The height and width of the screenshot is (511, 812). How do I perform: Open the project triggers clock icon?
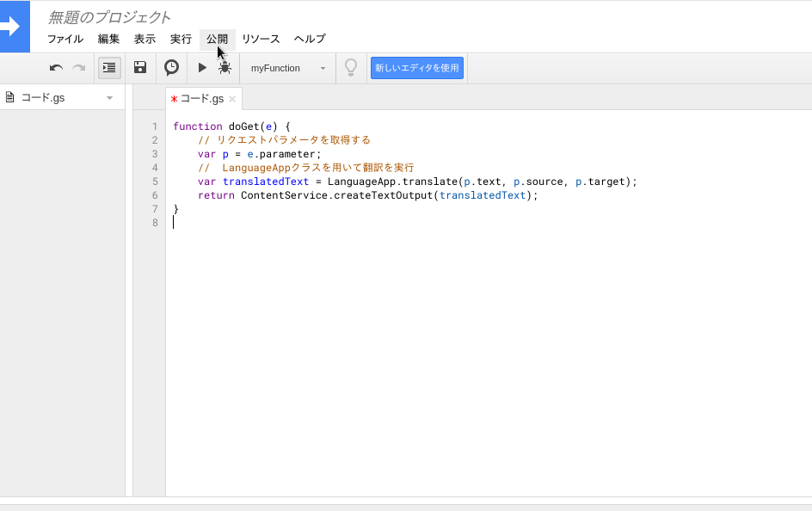point(171,67)
